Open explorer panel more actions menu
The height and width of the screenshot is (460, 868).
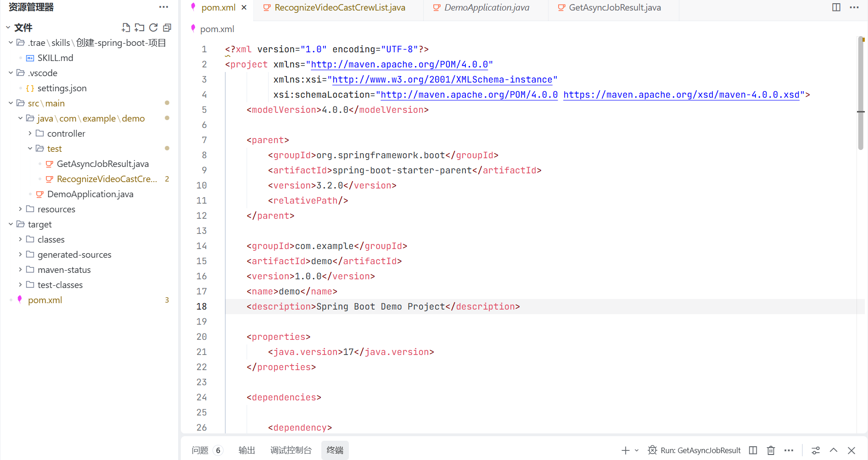(163, 7)
